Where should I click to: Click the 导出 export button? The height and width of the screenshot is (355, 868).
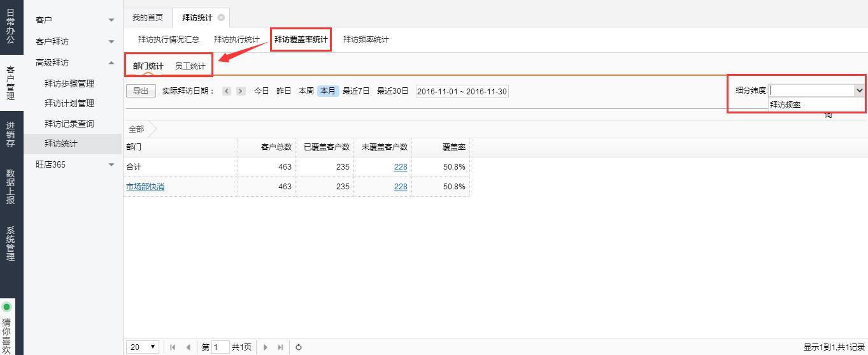coord(141,91)
